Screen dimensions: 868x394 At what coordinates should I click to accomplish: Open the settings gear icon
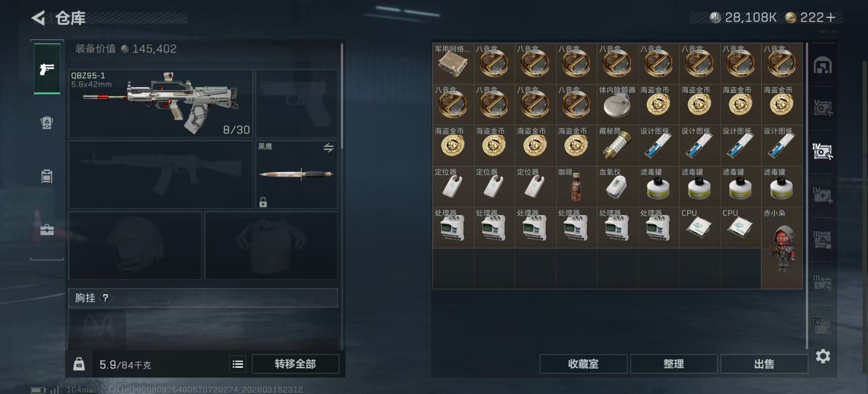pos(823,356)
